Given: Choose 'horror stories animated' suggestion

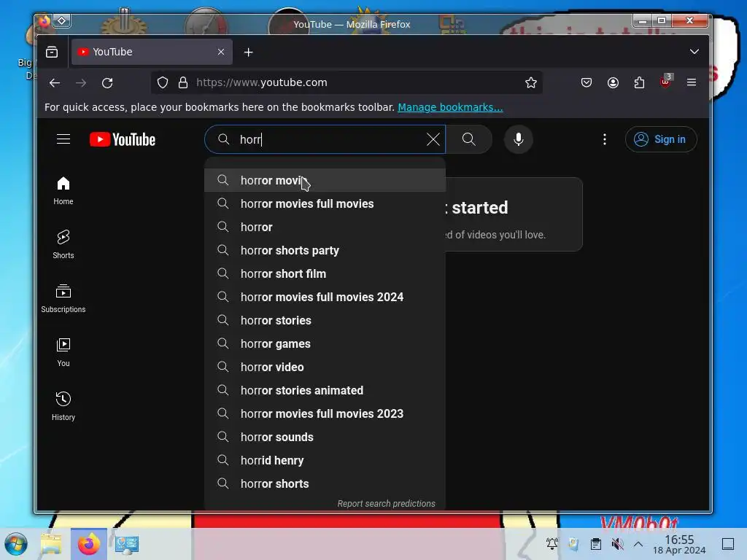Looking at the screenshot, I should [x=325, y=391].
